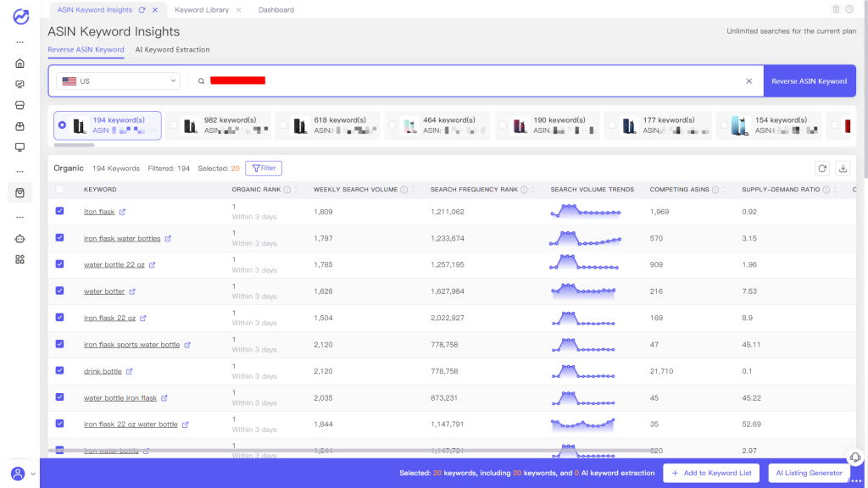Screen dimensions: 868x488
Task: Switch to AI Keyword Extraction subtab
Action: 172,50
